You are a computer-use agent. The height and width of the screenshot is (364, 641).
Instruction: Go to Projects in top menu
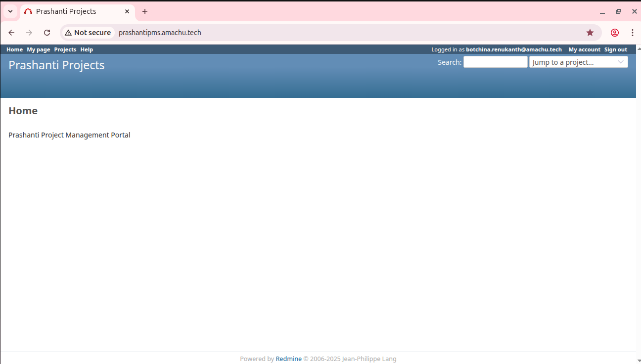[65, 49]
